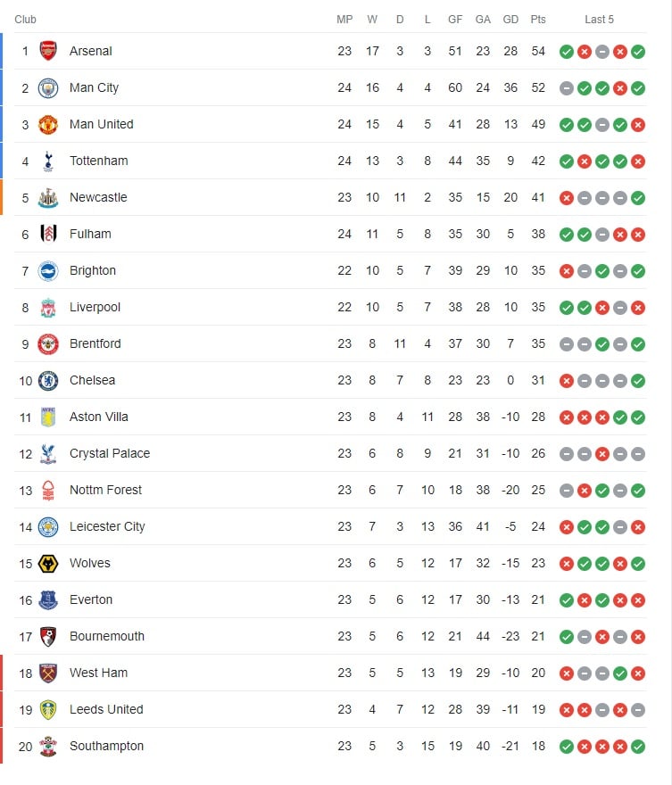The height and width of the screenshot is (785, 672).
Task: Click the Leeds United crest
Action: click(48, 710)
